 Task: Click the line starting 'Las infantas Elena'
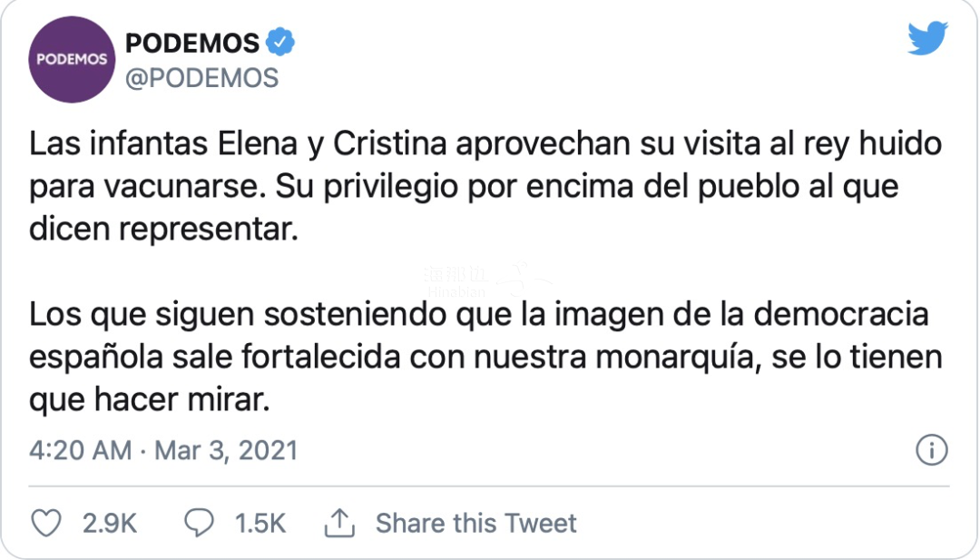pyautogui.click(x=485, y=144)
